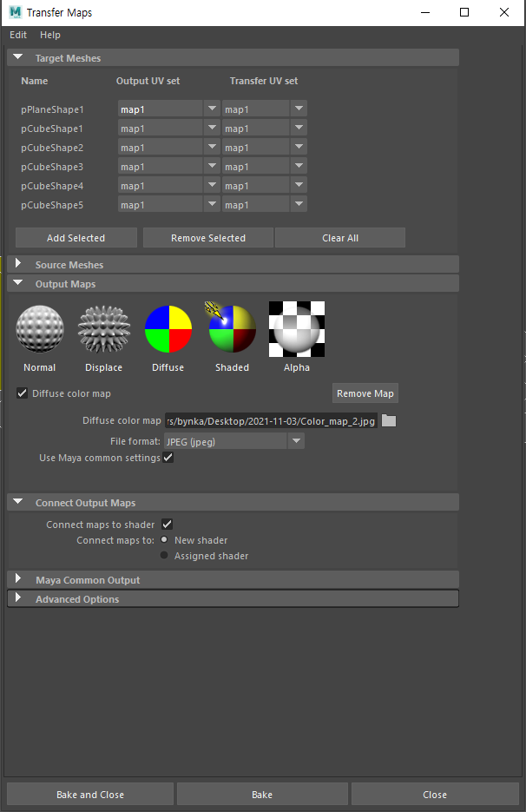
Task: Collapse the Output Maps section
Action: (18, 283)
